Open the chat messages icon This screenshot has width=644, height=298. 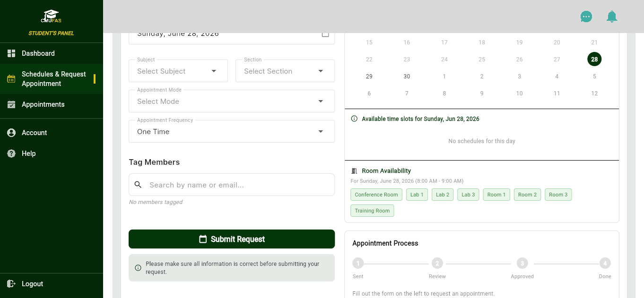click(586, 17)
